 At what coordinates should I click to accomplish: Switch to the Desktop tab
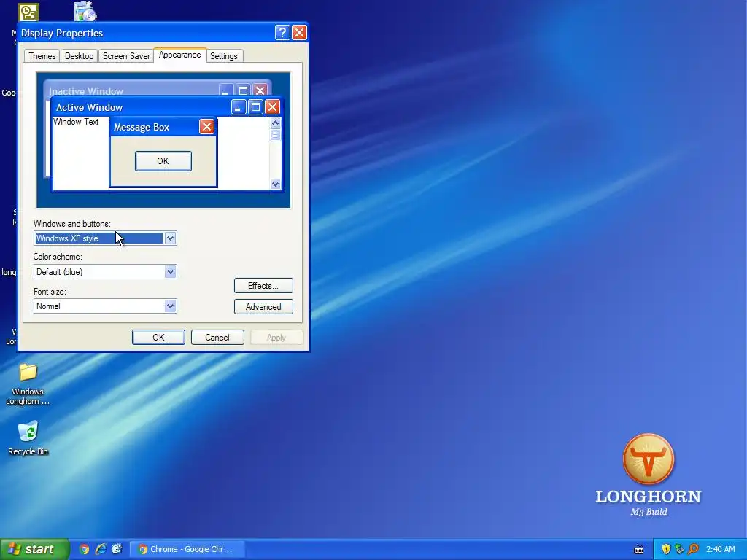coord(79,56)
